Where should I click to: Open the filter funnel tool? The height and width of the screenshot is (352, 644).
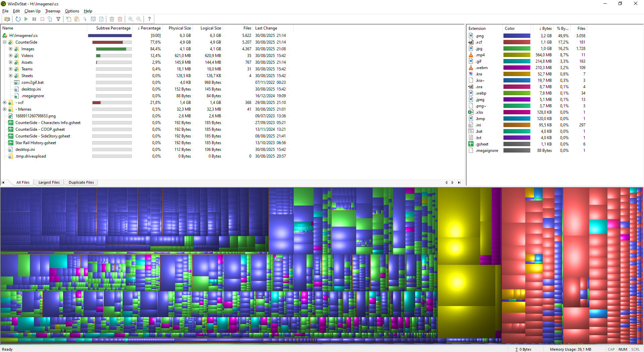pos(58,19)
